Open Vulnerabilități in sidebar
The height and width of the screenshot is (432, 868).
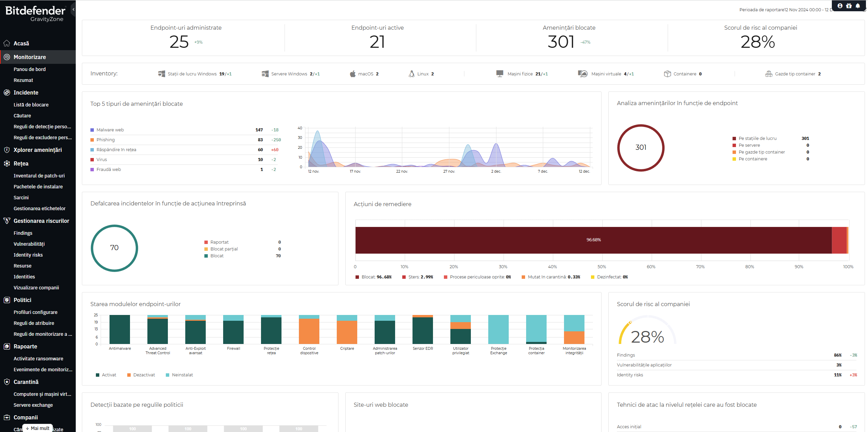(29, 244)
